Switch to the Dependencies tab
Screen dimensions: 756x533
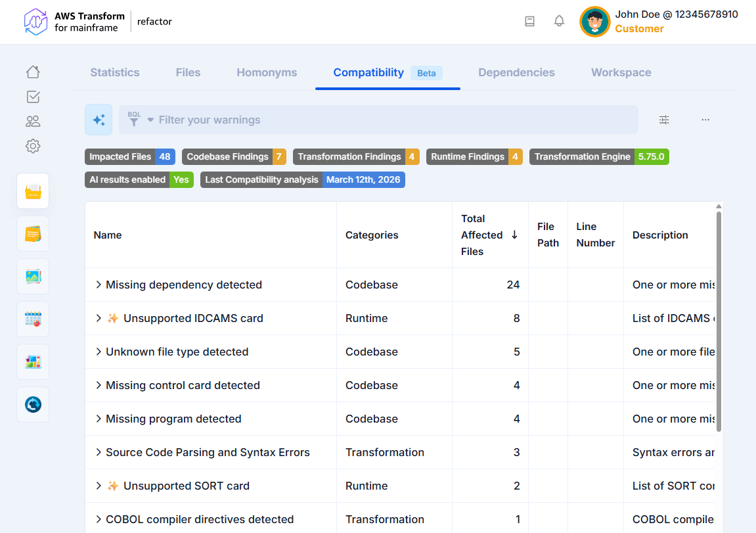[516, 72]
